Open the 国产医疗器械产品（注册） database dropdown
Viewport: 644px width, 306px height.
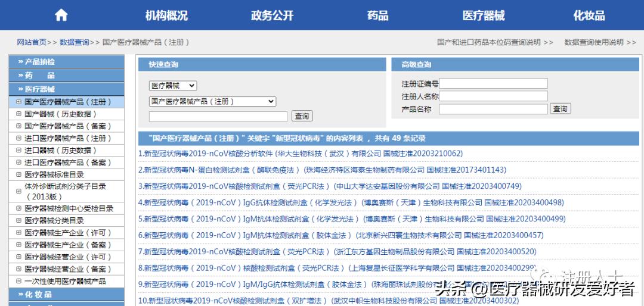(x=212, y=101)
